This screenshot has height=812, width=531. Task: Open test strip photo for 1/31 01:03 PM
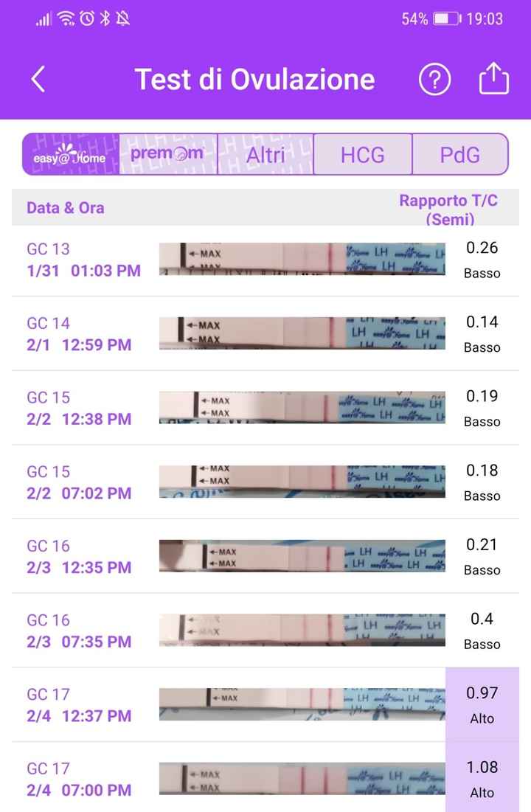tap(302, 260)
